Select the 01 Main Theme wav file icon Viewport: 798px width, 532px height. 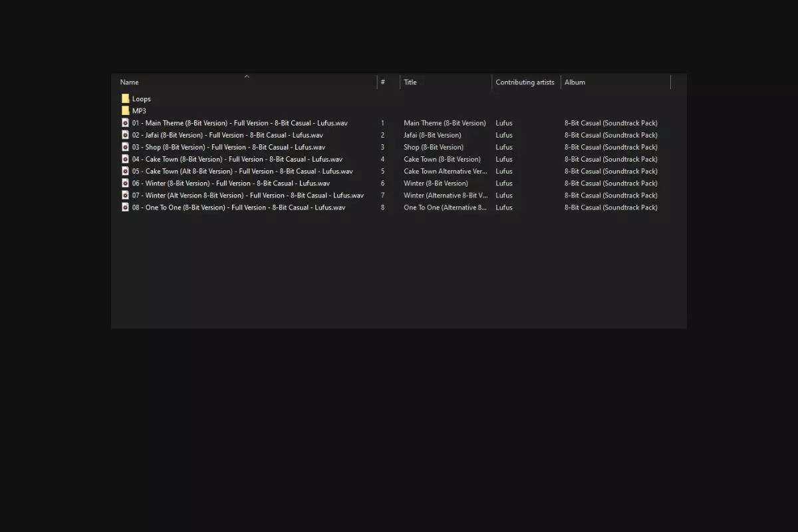125,122
